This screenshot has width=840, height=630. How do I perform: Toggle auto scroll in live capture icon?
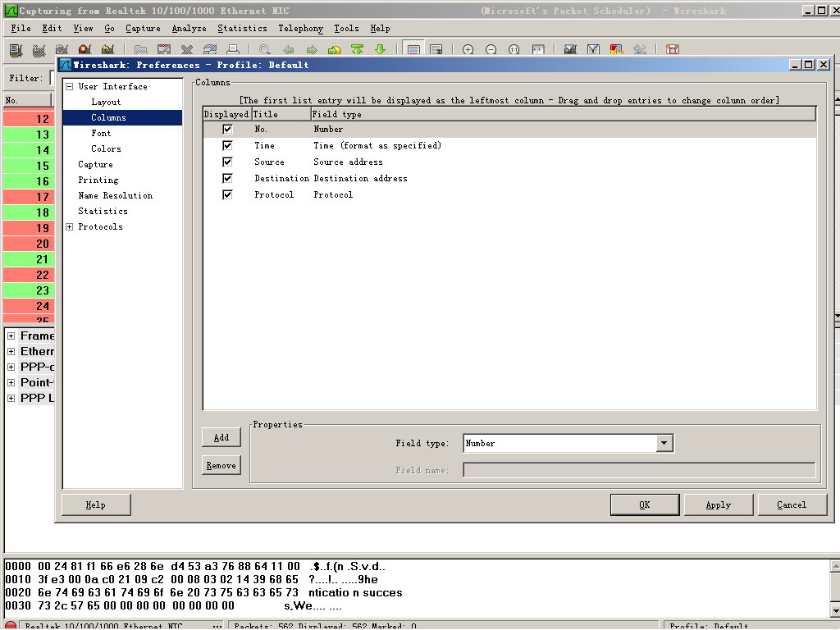pyautogui.click(x=436, y=50)
